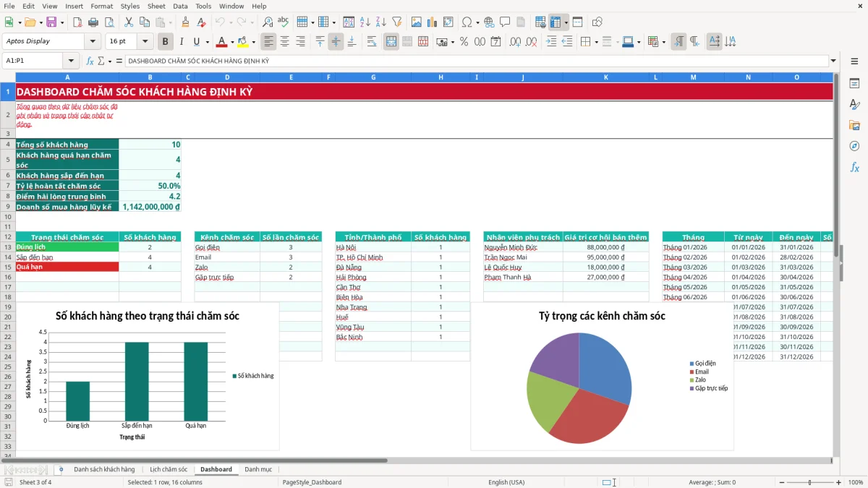Viewport: 868px width, 488px height.
Task: Click column K header
Action: pyautogui.click(x=606, y=77)
